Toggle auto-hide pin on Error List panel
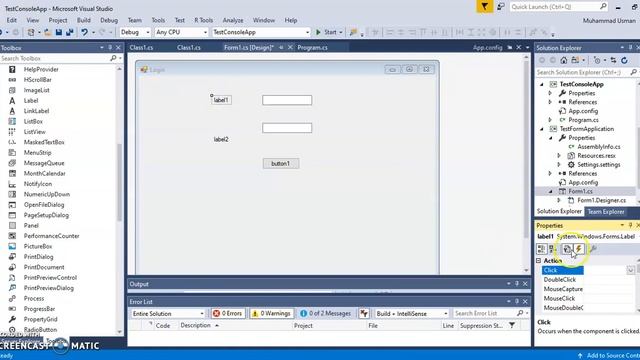Screen dimensions: 640x360 point(517,301)
